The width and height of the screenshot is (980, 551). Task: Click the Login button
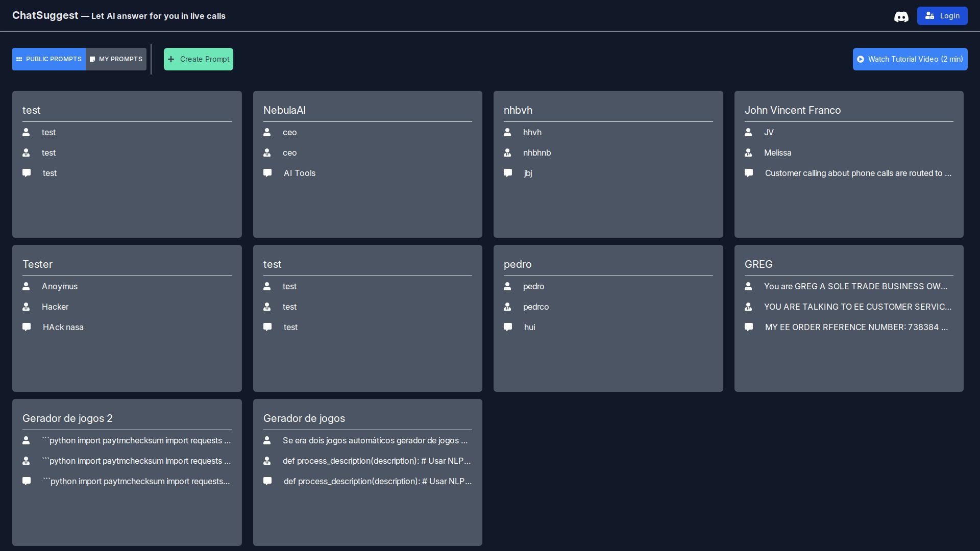point(942,16)
